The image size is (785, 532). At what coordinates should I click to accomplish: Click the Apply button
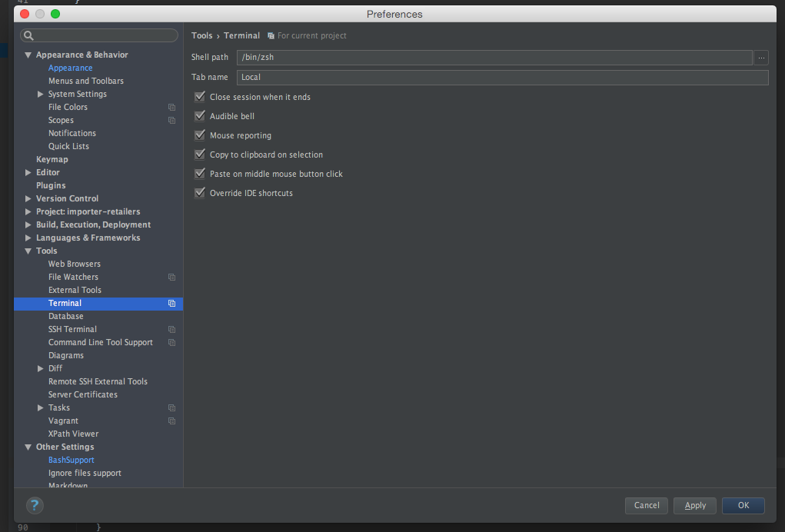coord(695,505)
